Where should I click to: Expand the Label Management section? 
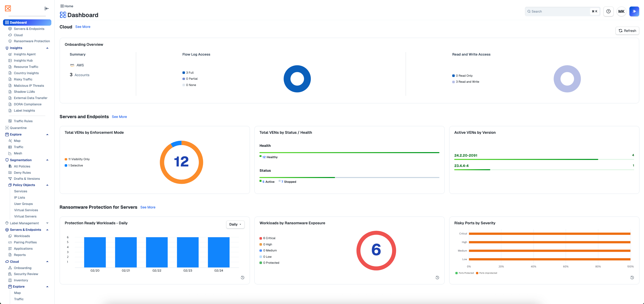coord(47,223)
